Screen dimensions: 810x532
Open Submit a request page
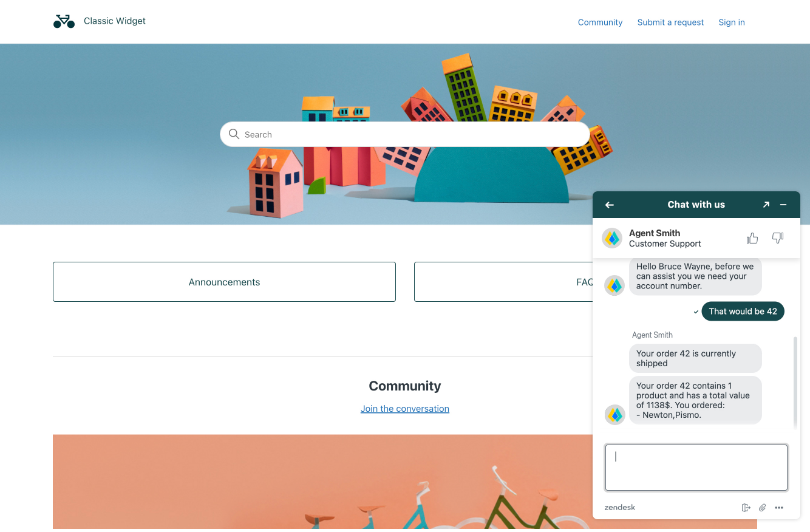point(670,22)
